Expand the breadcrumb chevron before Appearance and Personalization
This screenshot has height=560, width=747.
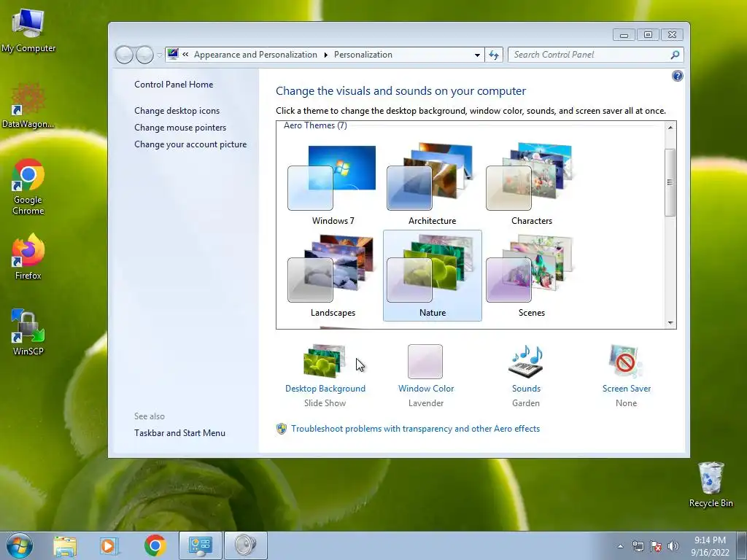click(x=185, y=54)
